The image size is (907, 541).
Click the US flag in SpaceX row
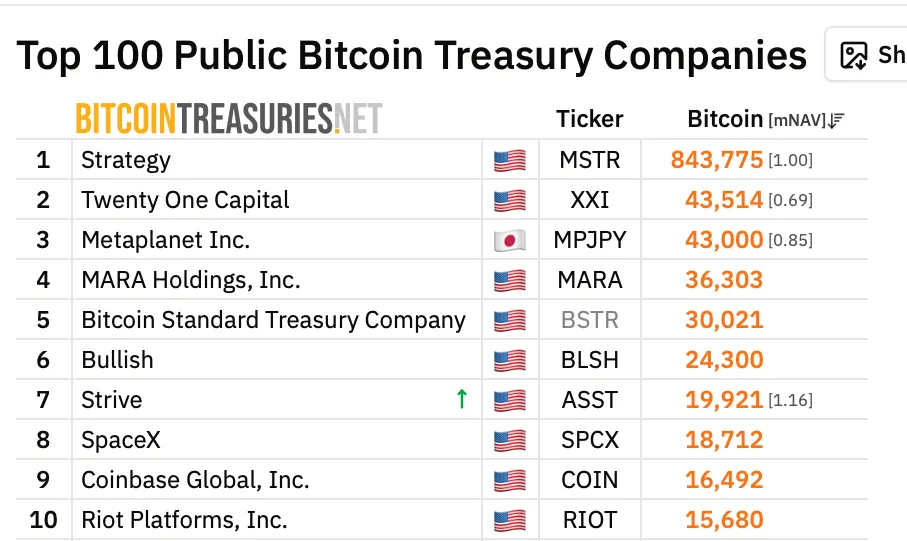tap(510, 440)
